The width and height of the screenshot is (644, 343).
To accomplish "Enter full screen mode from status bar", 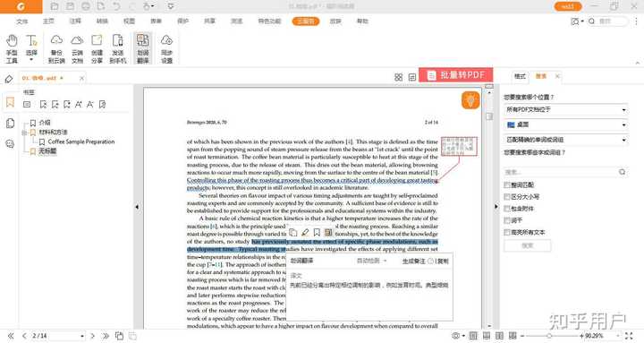I will click(629, 336).
